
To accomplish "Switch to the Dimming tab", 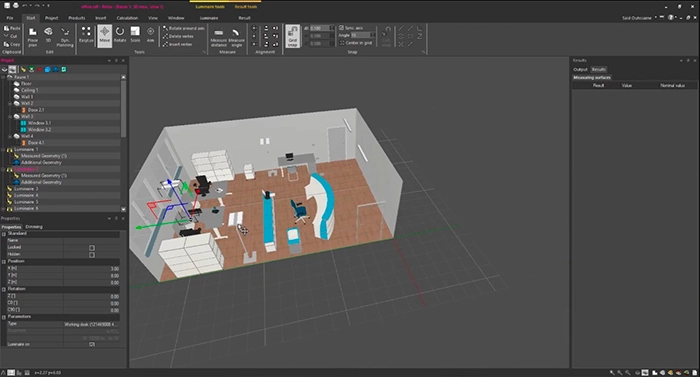I will click(34, 227).
